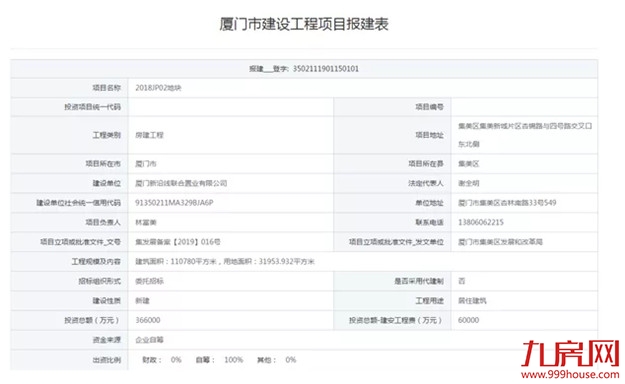The image size is (625, 384).
Task: Select the value 委托招标
Action: (x=149, y=281)
